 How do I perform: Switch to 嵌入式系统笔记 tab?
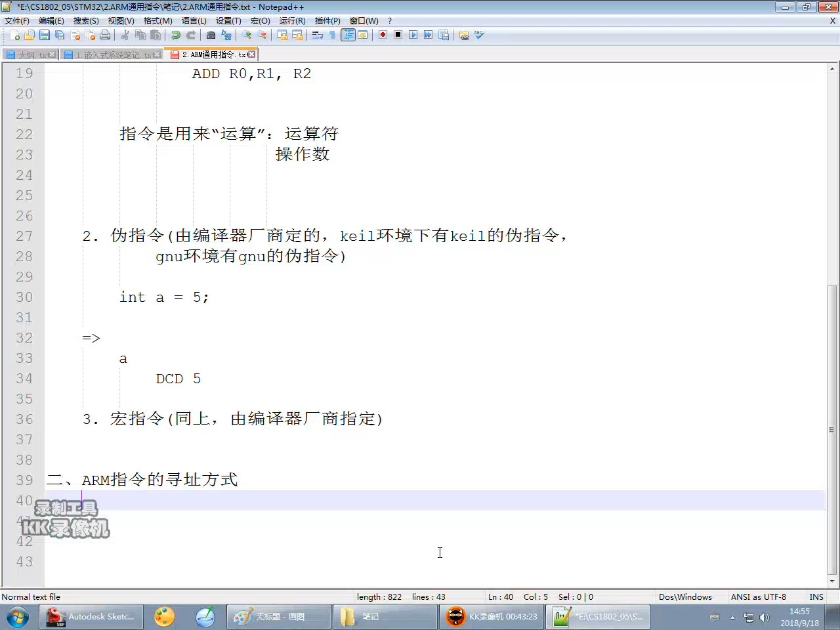(112, 54)
